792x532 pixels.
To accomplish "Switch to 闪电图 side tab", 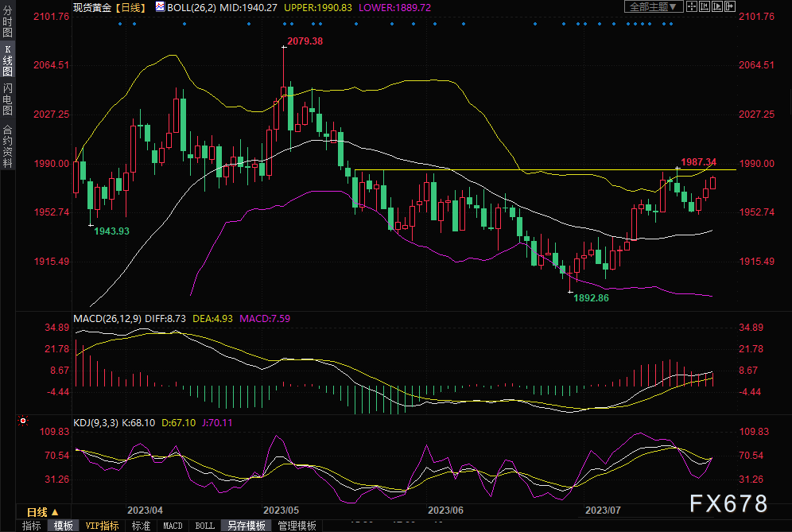I will (7, 98).
